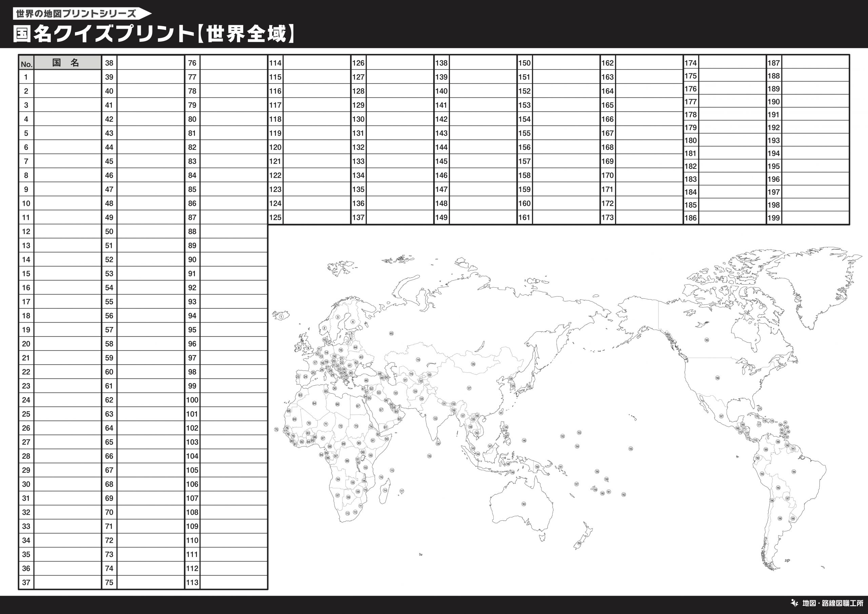Click map marker 155 in the Pacific Ocean

tap(631, 449)
